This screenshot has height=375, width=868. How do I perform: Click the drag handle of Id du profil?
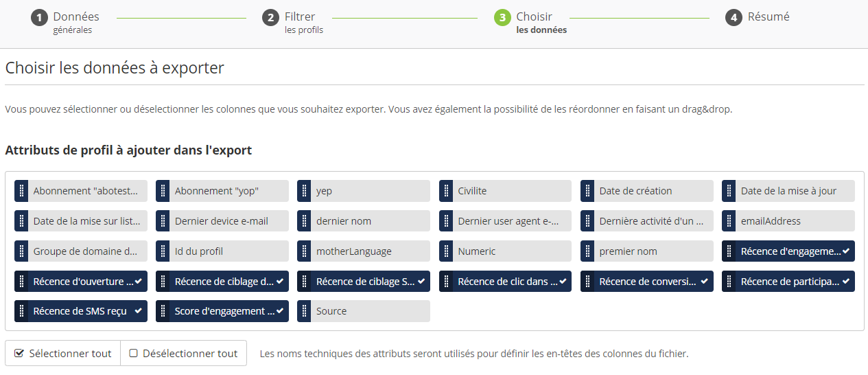pyautogui.click(x=163, y=251)
